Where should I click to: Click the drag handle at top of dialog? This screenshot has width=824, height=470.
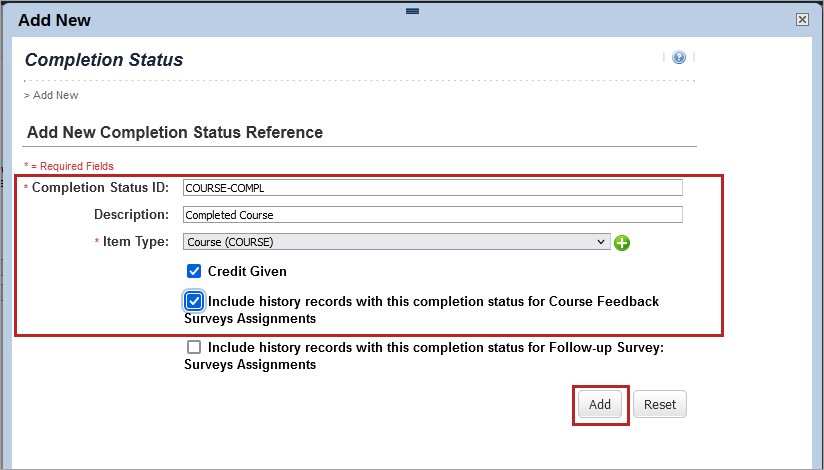point(411,10)
